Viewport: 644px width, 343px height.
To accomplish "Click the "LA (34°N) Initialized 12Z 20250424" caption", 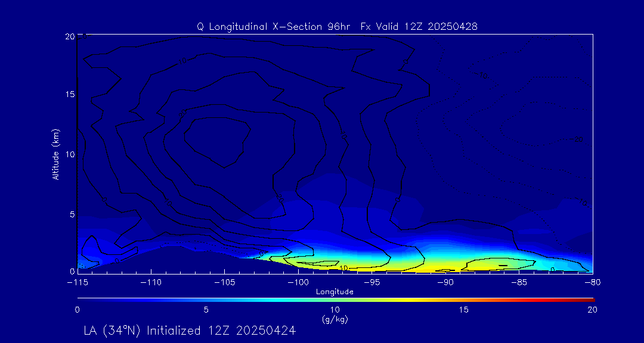I will [x=190, y=330].
